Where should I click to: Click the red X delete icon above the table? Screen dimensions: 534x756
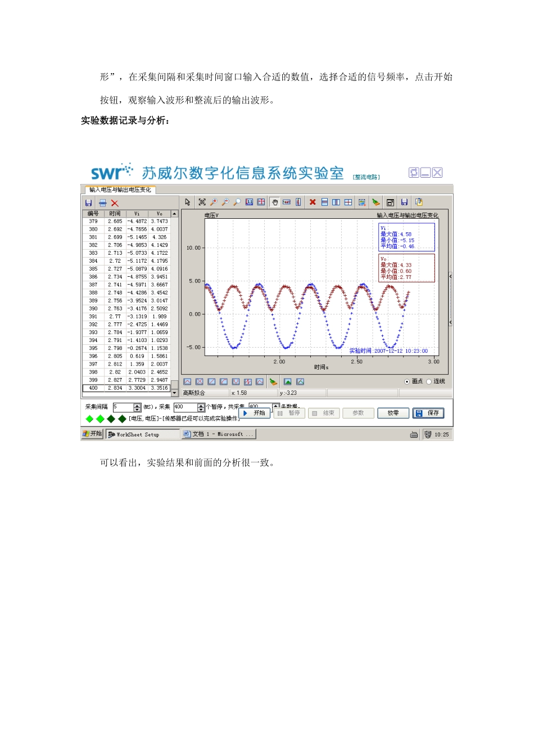pyautogui.click(x=115, y=203)
